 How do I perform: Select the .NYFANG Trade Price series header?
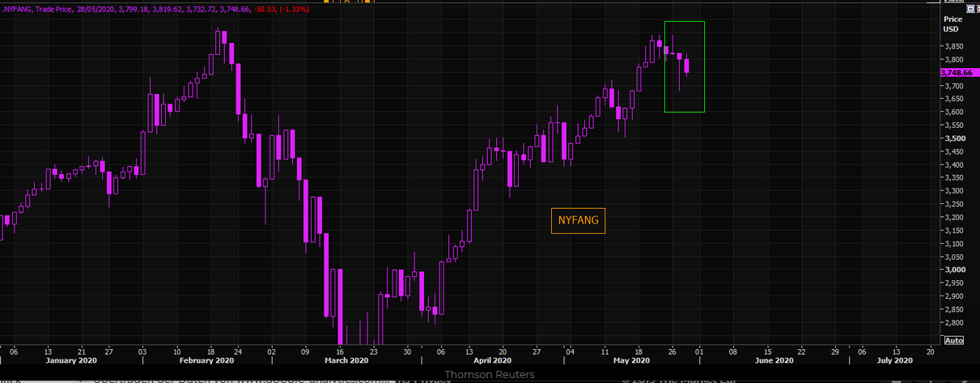pyautogui.click(x=39, y=8)
